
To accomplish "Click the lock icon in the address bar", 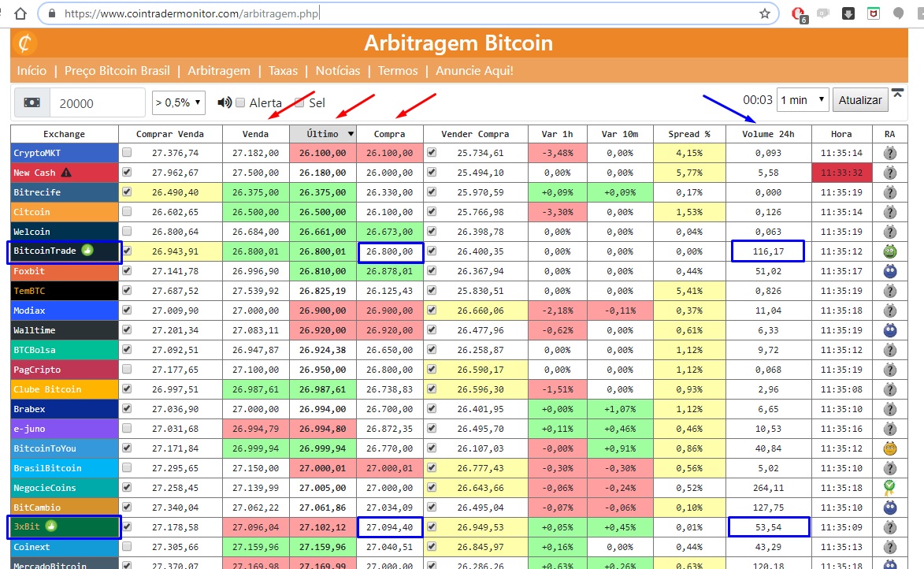I will [52, 13].
